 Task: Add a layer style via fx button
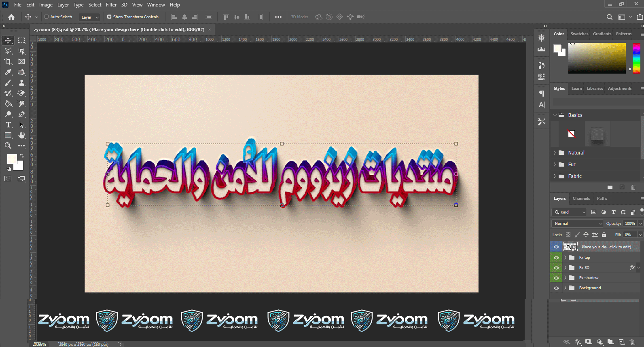(578, 342)
